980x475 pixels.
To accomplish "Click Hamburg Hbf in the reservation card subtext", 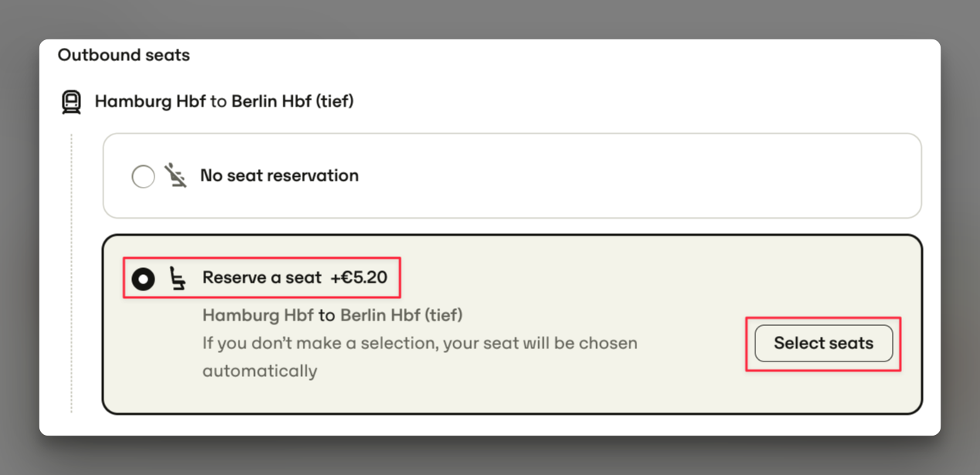I will 258,315.
